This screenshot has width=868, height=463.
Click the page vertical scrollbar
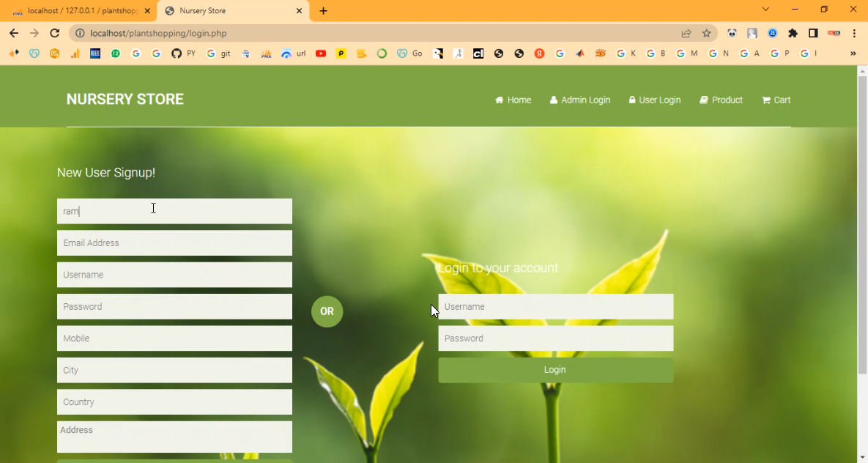click(862, 220)
